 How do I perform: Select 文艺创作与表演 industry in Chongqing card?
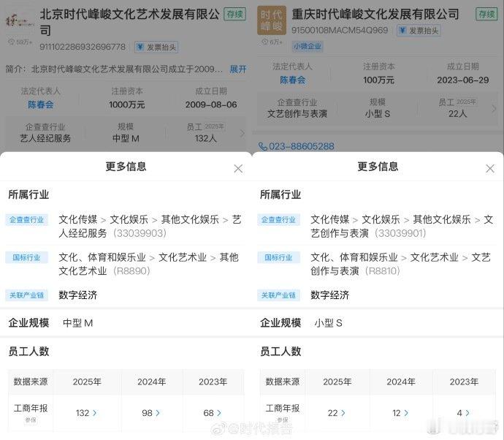297,114
